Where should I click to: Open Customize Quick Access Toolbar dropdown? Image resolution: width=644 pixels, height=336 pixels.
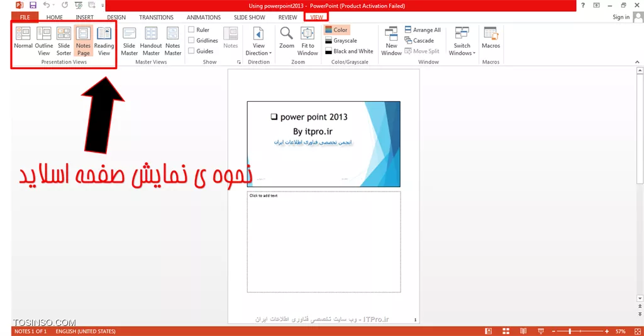[103, 5]
